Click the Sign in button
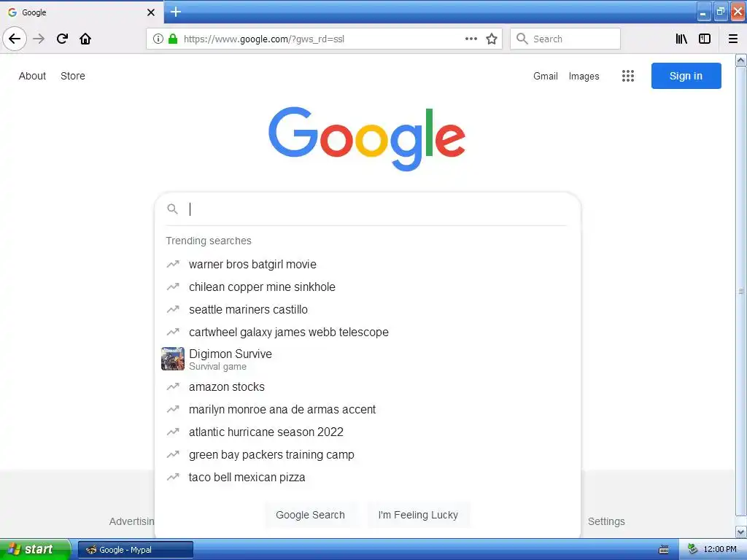The height and width of the screenshot is (560, 747). (686, 76)
